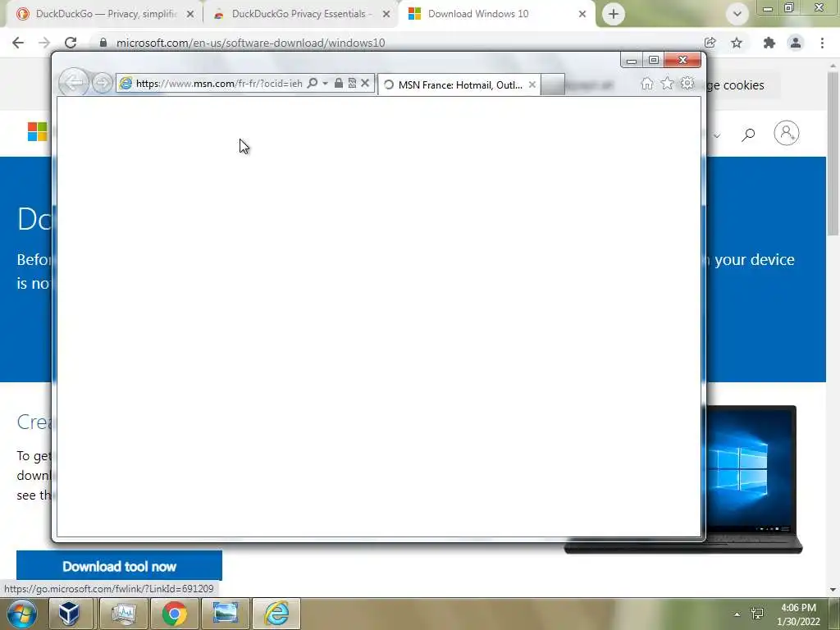Open a new Chrome tab with plus button
The image size is (840, 630).
point(614,14)
